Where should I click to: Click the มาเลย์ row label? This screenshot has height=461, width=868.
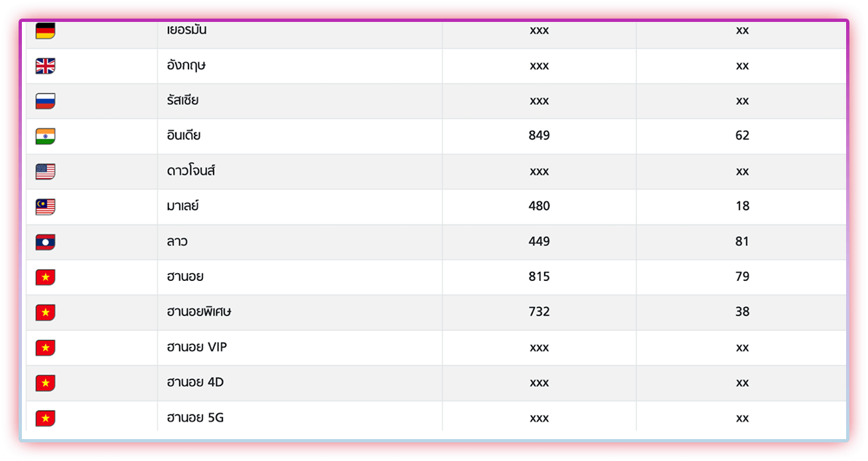tap(182, 206)
